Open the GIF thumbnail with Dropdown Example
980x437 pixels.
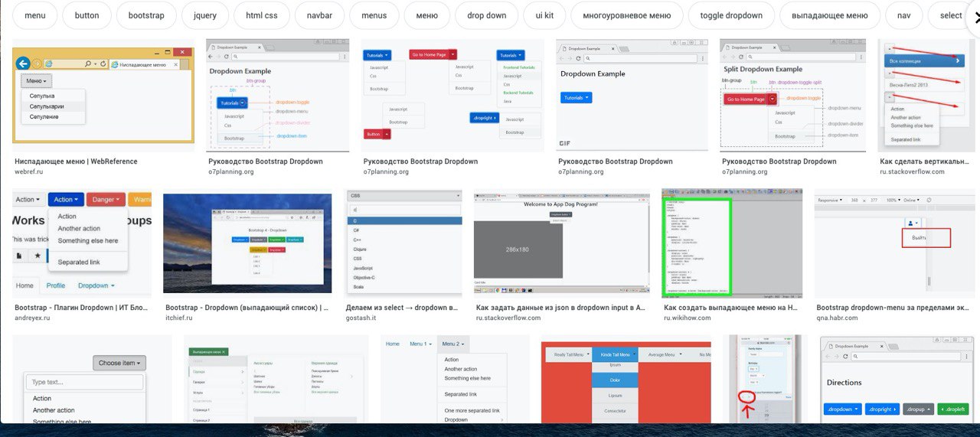(x=632, y=95)
